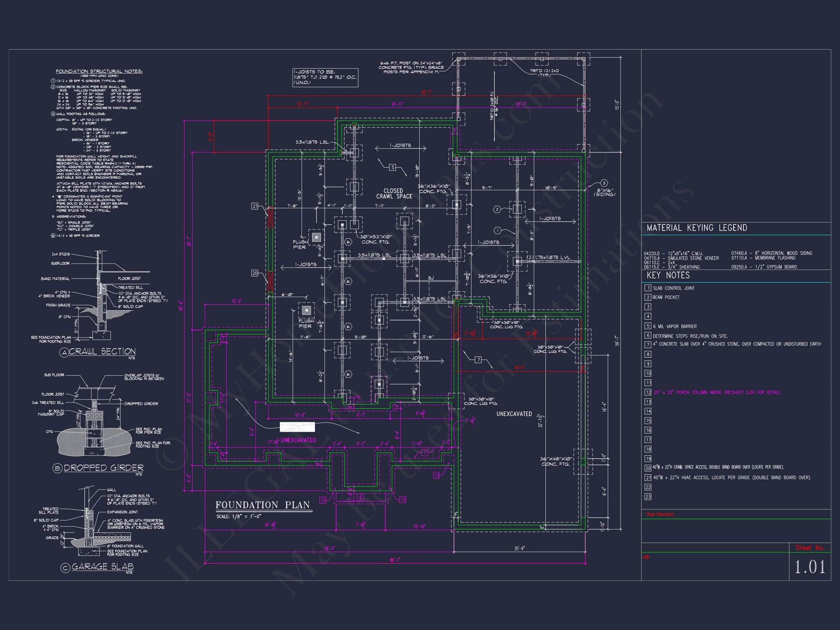Click the 60'-1" overall bottom dimension
The height and width of the screenshot is (630, 840).
pos(395,560)
